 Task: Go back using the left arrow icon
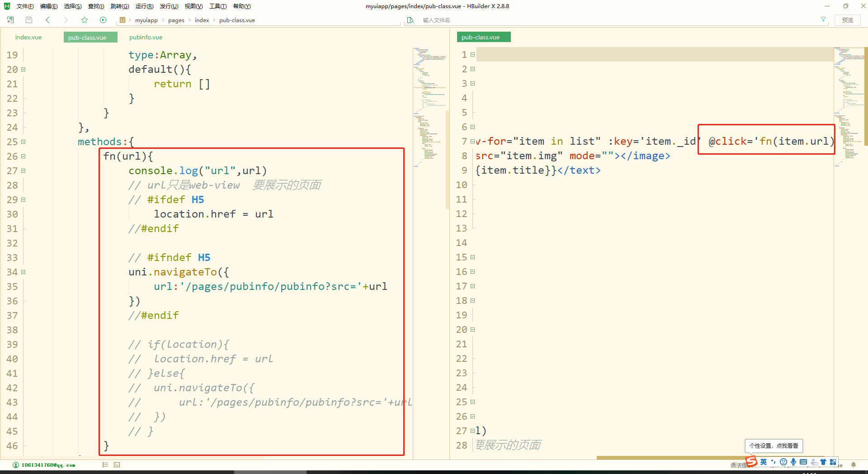click(47, 20)
